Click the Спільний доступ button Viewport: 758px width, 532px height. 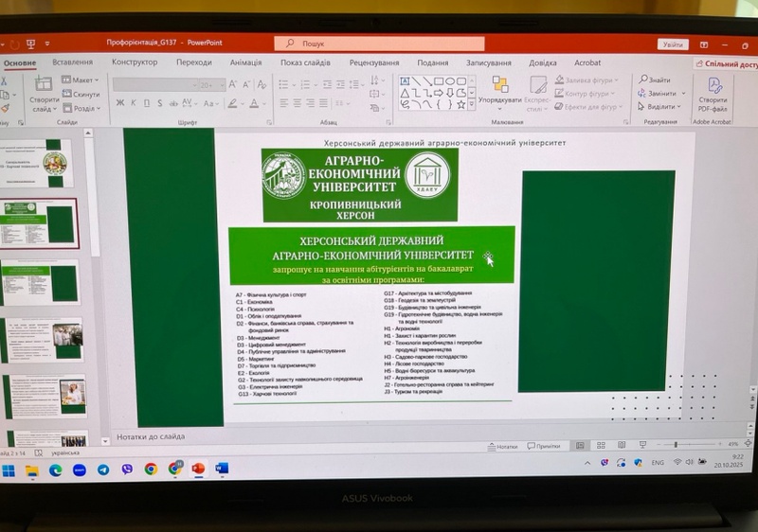[726, 64]
